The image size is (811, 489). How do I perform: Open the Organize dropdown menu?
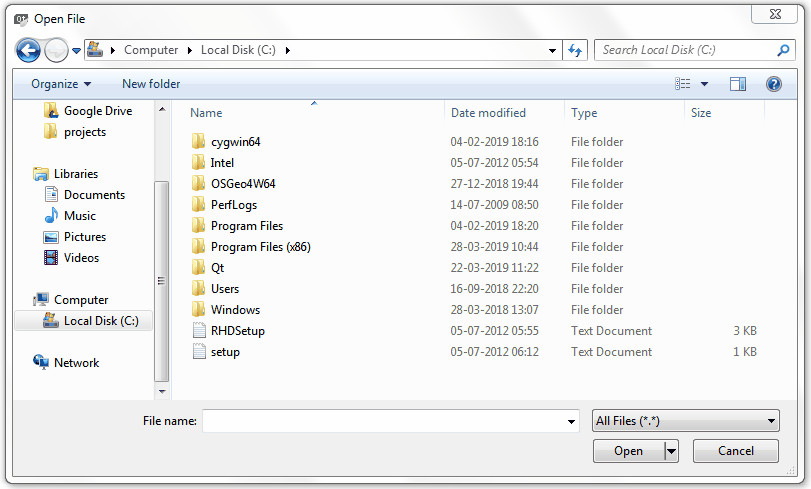(61, 84)
